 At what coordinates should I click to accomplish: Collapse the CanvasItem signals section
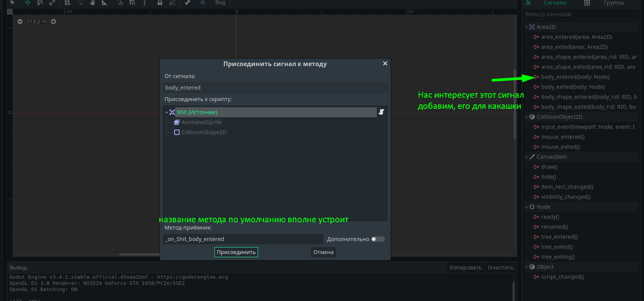pos(527,157)
